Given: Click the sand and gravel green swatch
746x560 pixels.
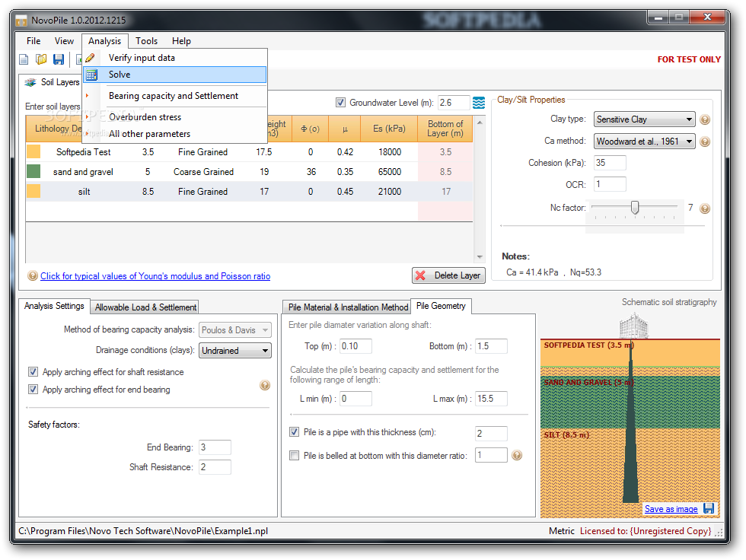Looking at the screenshot, I should (x=33, y=171).
